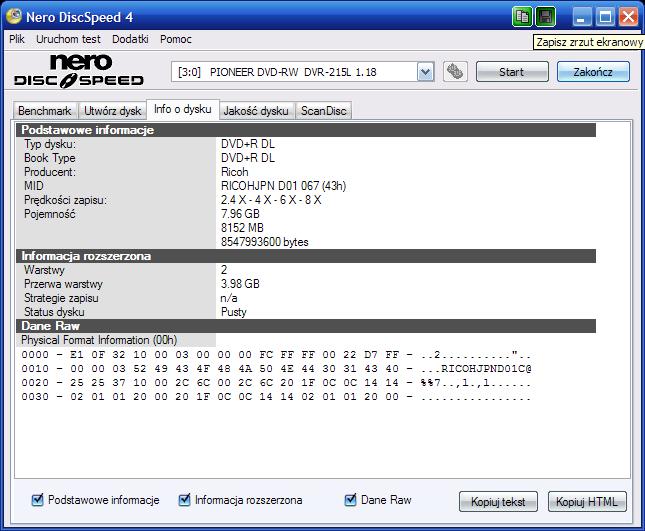Disable the Dane Raw checkbox
Image resolution: width=645 pixels, height=531 pixels.
click(350, 500)
